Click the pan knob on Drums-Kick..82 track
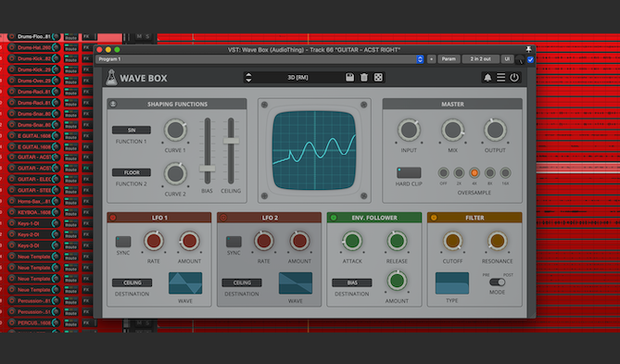Viewport: 620px width, 364px height. point(56,58)
